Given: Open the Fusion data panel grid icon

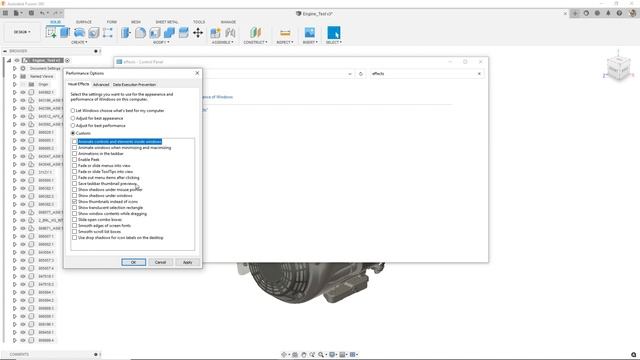Looking at the screenshot, I should [5, 13].
